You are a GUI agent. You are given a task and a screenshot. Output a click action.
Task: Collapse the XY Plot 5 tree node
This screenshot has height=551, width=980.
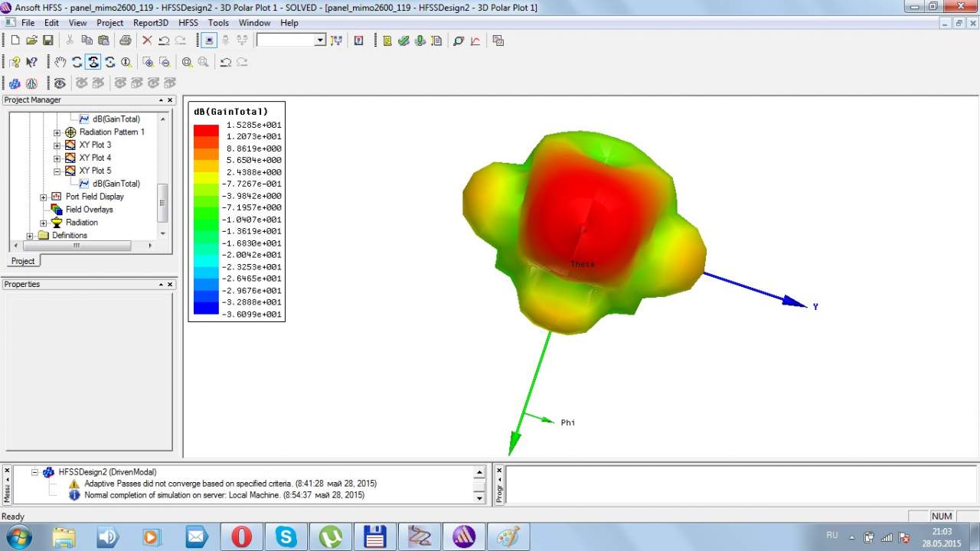[57, 171]
